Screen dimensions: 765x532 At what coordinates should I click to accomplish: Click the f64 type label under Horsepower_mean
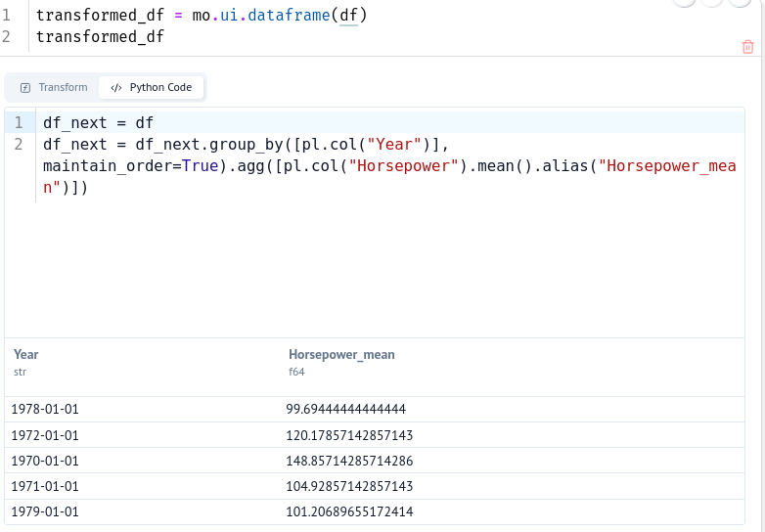pos(295,372)
